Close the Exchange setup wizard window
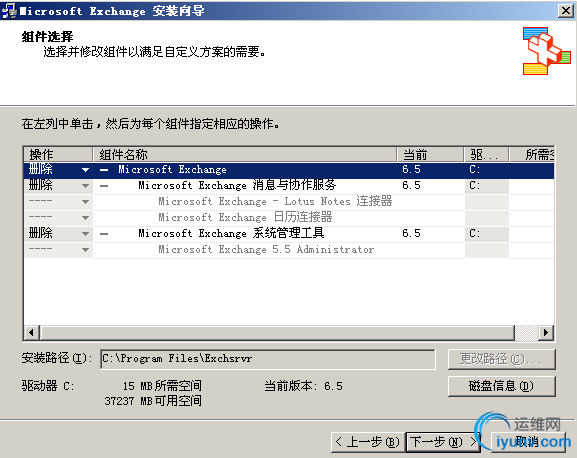Image resolution: width=577 pixels, height=458 pixels. point(565,11)
